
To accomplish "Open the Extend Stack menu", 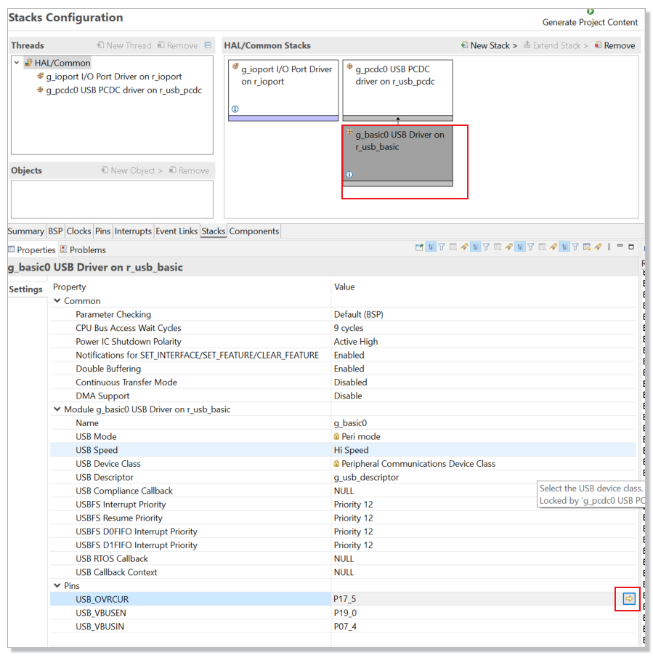I will [x=556, y=45].
